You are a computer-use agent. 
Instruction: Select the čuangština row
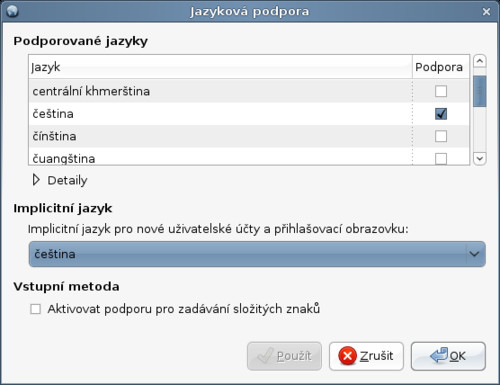click(249, 157)
